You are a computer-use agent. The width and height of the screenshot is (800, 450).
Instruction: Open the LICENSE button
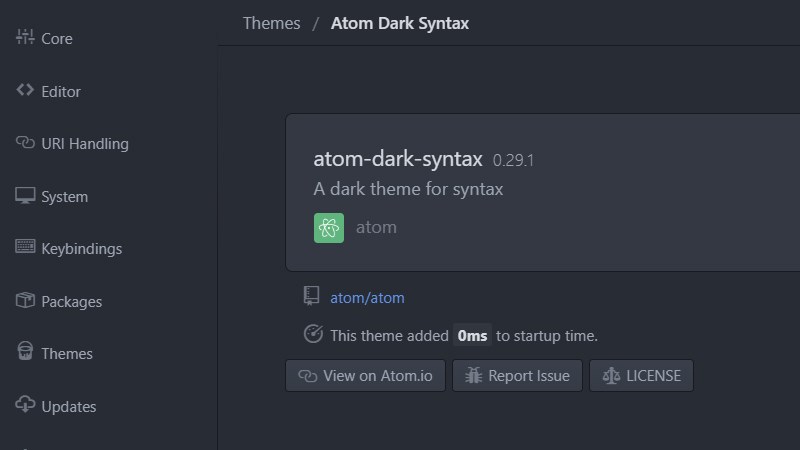tap(641, 376)
